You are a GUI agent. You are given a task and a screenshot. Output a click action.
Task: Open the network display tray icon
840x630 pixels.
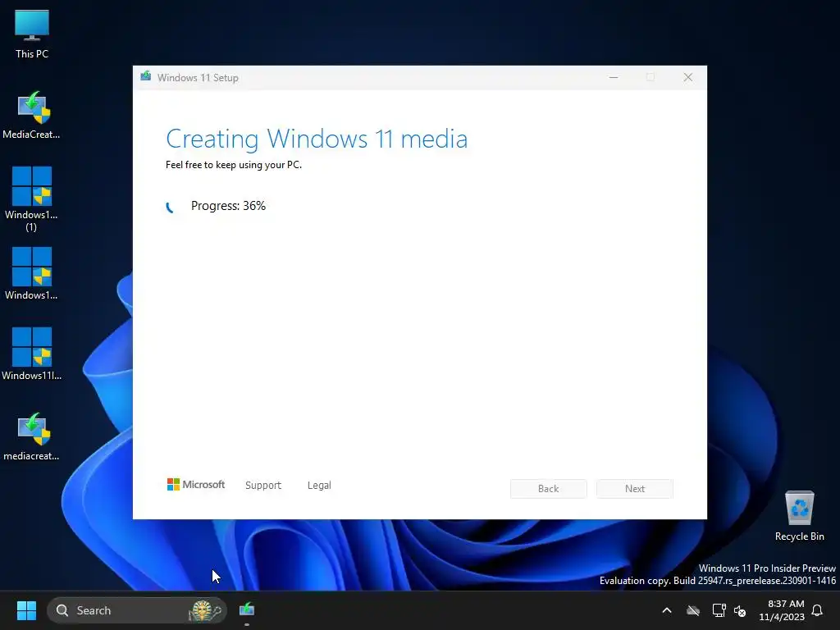(719, 610)
